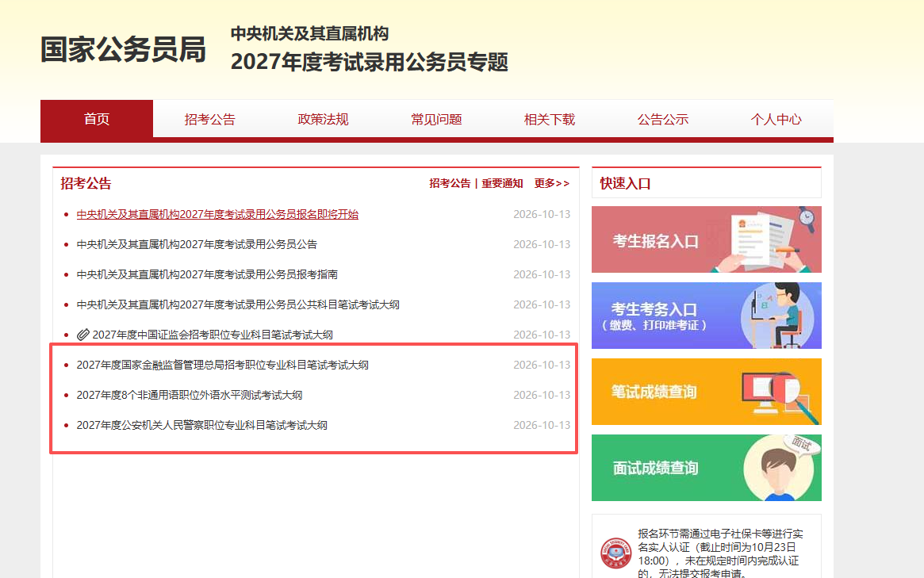This screenshot has width=924, height=578.
Task: Click the 更多>> link
Action: [551, 183]
